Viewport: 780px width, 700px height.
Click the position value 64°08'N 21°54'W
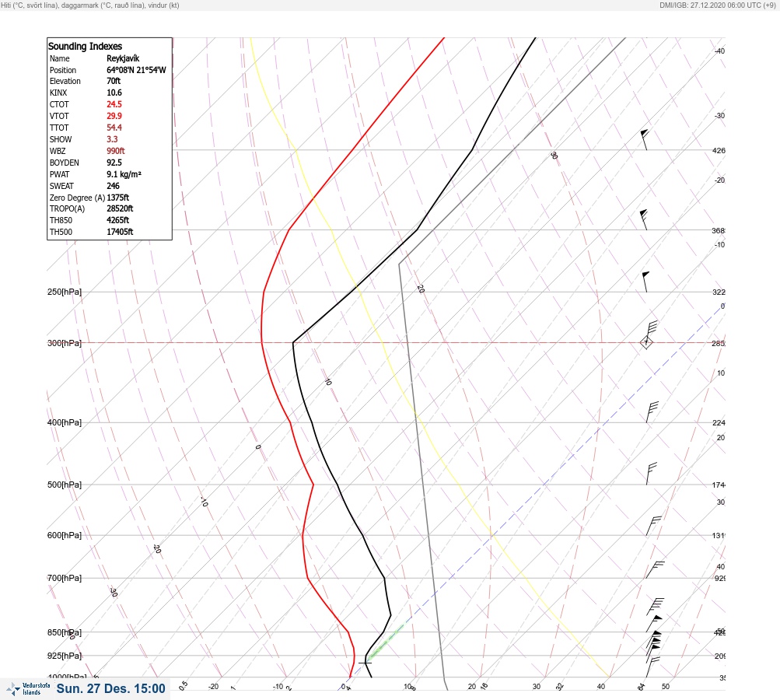136,70
